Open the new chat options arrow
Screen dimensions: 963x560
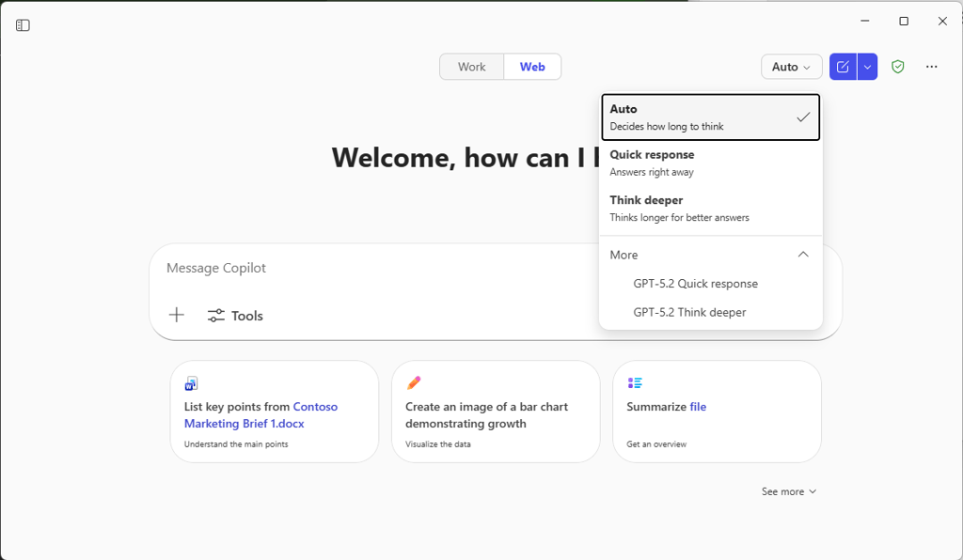867,67
